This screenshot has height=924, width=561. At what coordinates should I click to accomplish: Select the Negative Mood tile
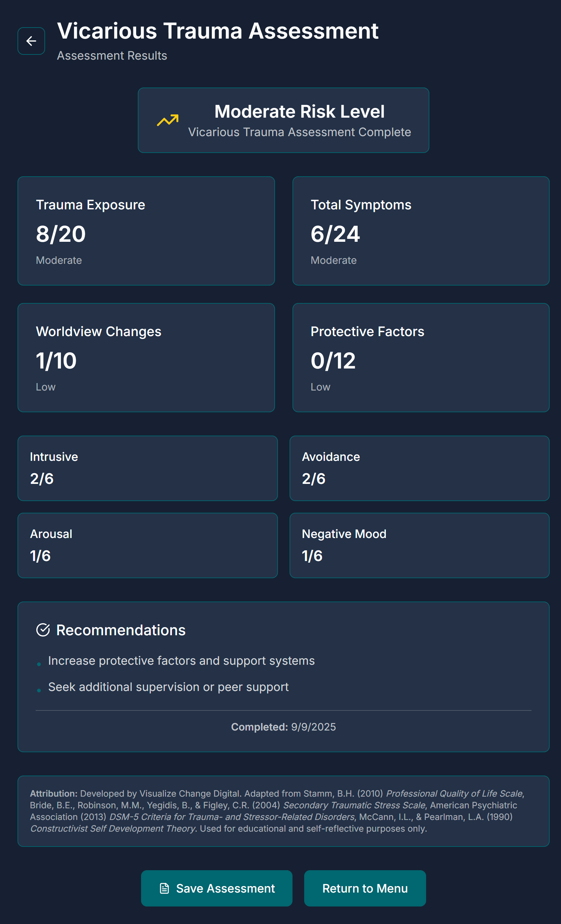coord(419,545)
